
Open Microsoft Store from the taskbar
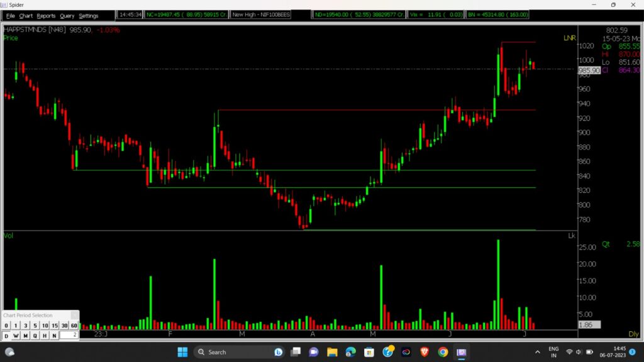[369, 352]
